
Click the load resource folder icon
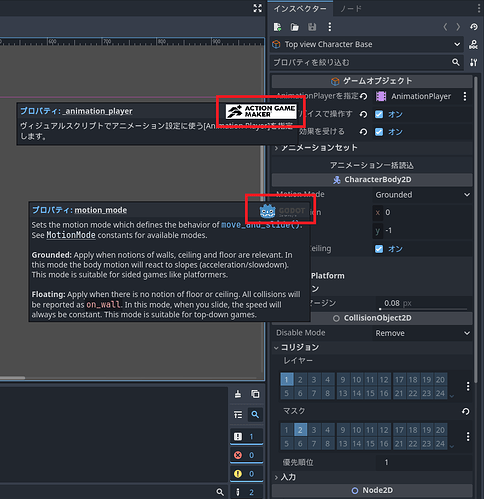(x=295, y=27)
